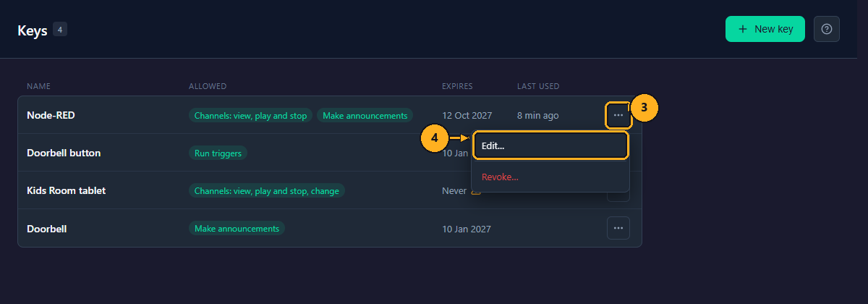Select the Doorbell button key name

[x=64, y=153]
